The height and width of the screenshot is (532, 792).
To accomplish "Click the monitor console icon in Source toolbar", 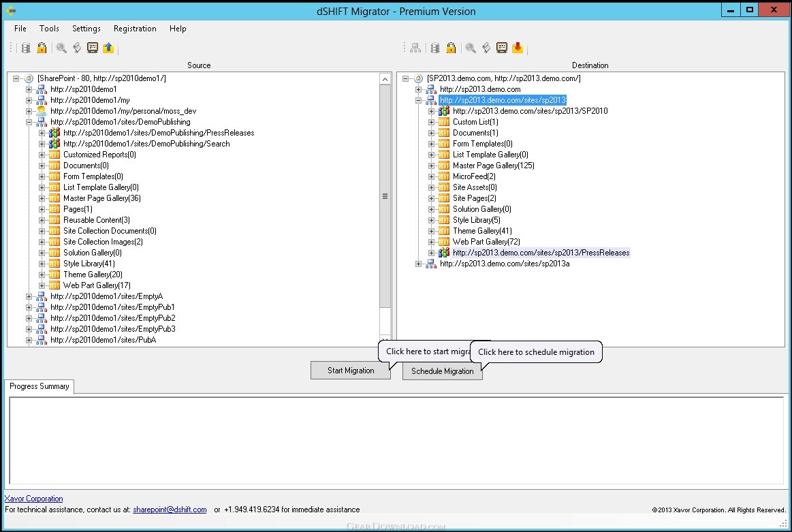I will point(93,48).
